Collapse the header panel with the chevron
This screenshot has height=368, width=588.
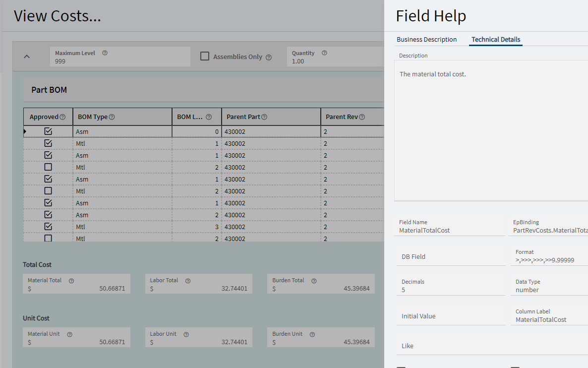pyautogui.click(x=27, y=57)
